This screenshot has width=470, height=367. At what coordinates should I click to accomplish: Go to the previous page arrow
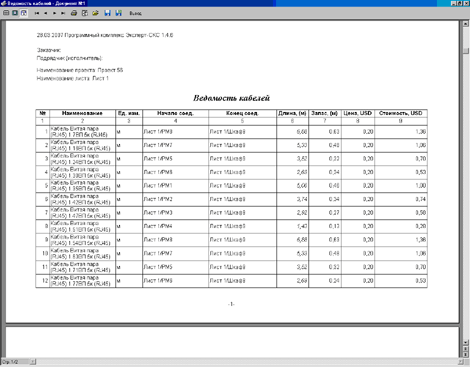[x=46, y=13]
